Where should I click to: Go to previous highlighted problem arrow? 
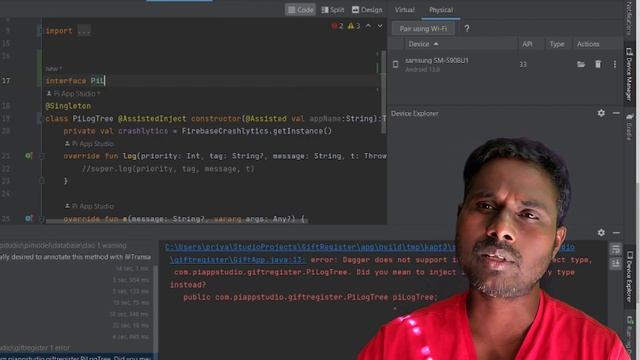[x=368, y=26]
